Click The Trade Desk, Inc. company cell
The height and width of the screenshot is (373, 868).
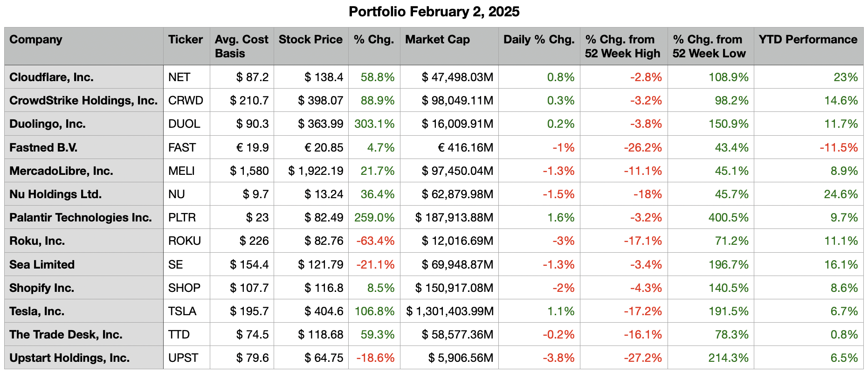66,334
